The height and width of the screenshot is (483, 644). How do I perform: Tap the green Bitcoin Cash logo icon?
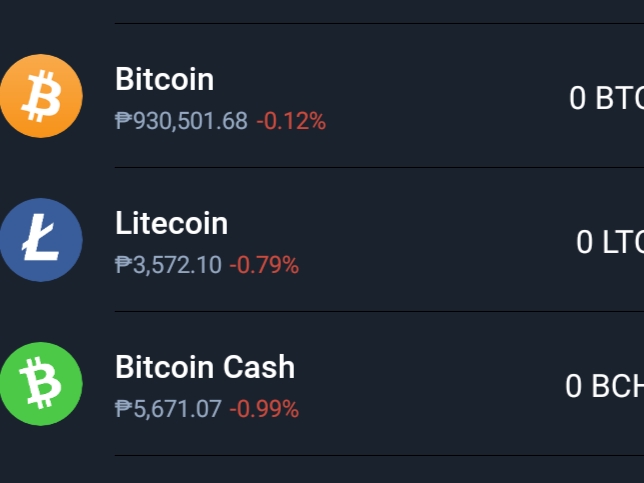(x=41, y=384)
